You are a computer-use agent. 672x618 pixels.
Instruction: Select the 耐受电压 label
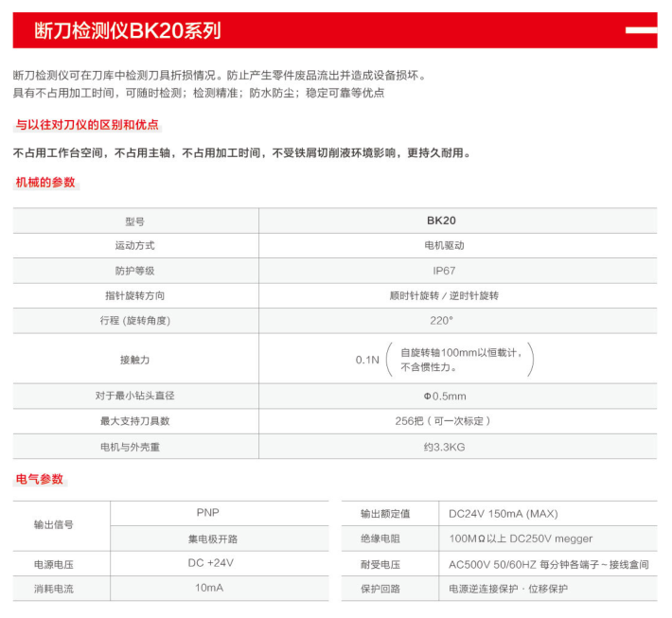(380, 564)
